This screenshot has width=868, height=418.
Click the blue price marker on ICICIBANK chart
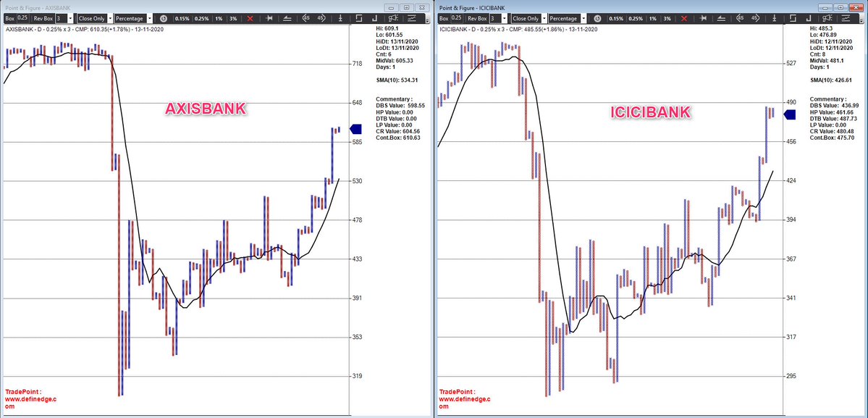click(x=790, y=114)
